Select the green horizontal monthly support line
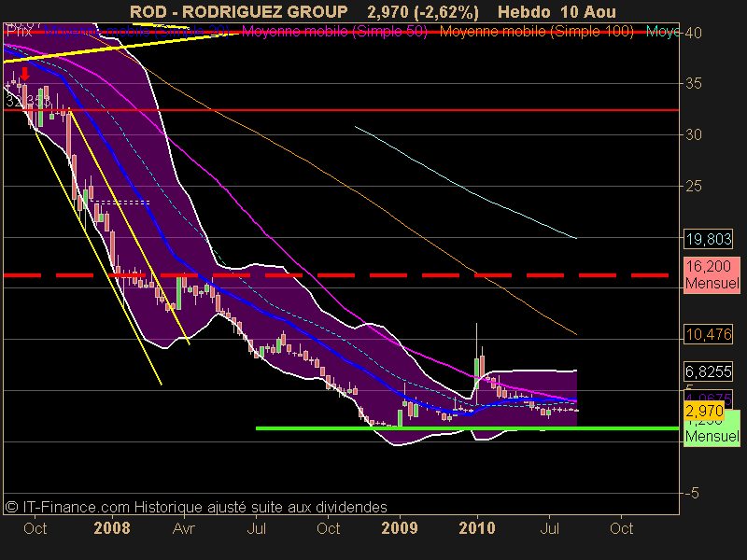747x560 pixels. tap(467, 428)
